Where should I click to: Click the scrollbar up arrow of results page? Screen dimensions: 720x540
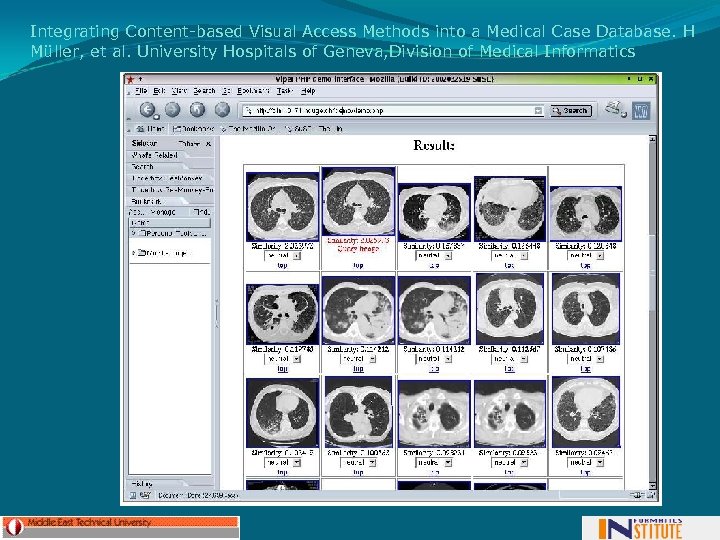[x=652, y=139]
